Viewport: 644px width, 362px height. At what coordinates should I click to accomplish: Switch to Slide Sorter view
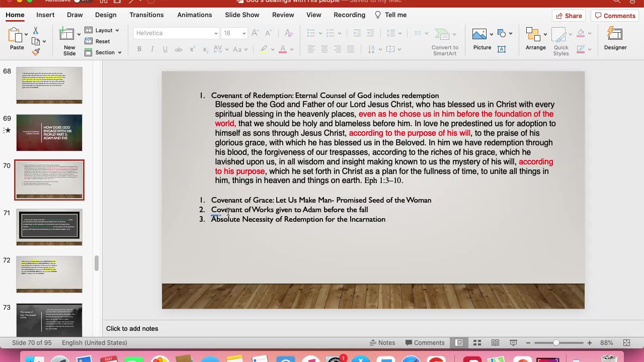477,343
